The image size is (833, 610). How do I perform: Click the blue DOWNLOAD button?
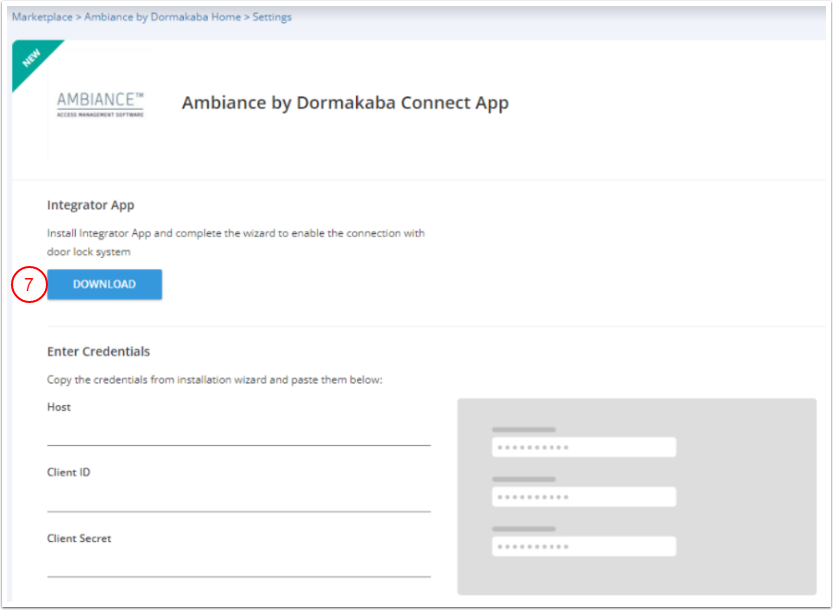point(104,284)
